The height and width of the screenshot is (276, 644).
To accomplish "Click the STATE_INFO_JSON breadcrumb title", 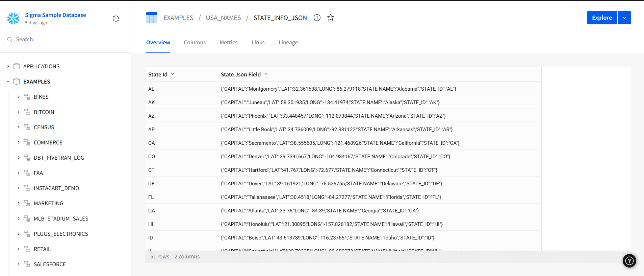I will 280,18.
